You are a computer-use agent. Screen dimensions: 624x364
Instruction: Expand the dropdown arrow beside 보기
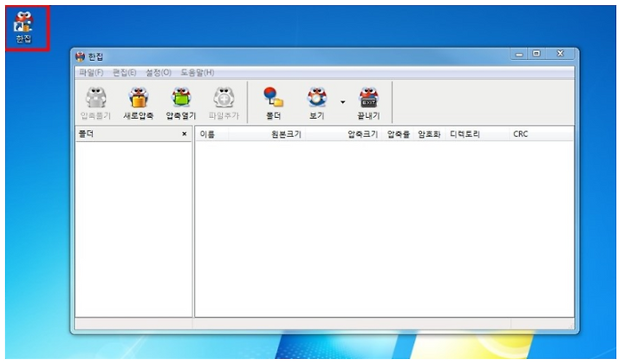pos(342,102)
